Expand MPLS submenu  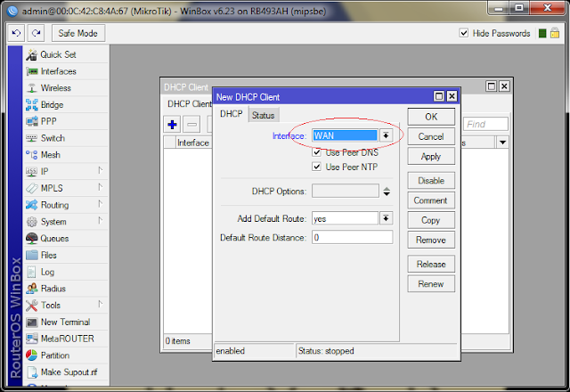coord(101,187)
